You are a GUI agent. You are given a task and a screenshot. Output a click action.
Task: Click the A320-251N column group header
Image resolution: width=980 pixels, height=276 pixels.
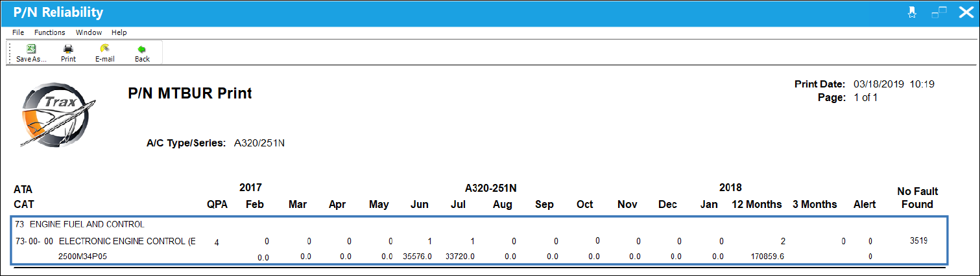click(x=491, y=189)
